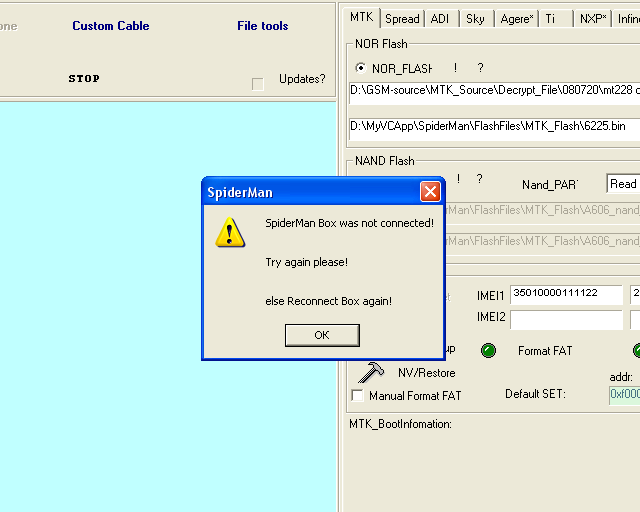
Task: Click the MTK_BootInfomation label
Action: pyautogui.click(x=400, y=424)
